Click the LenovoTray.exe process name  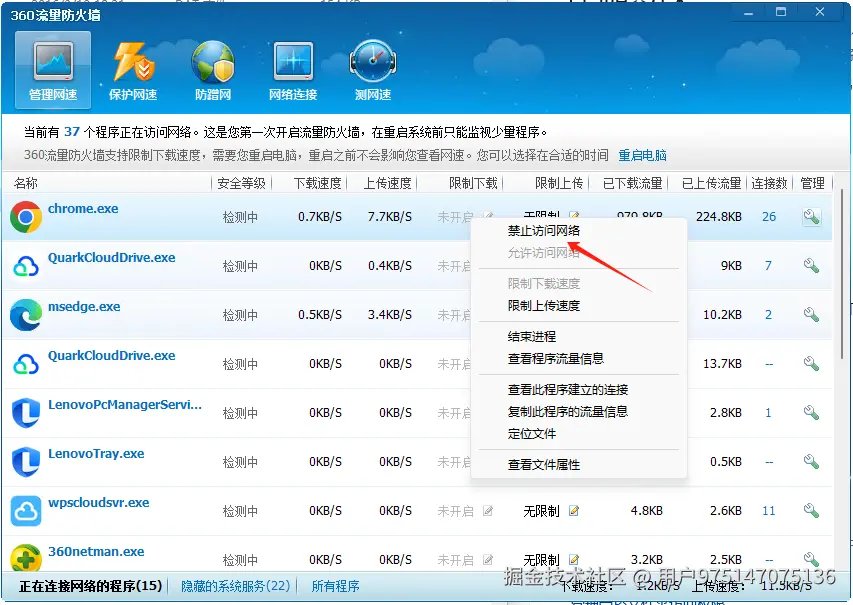(96, 454)
